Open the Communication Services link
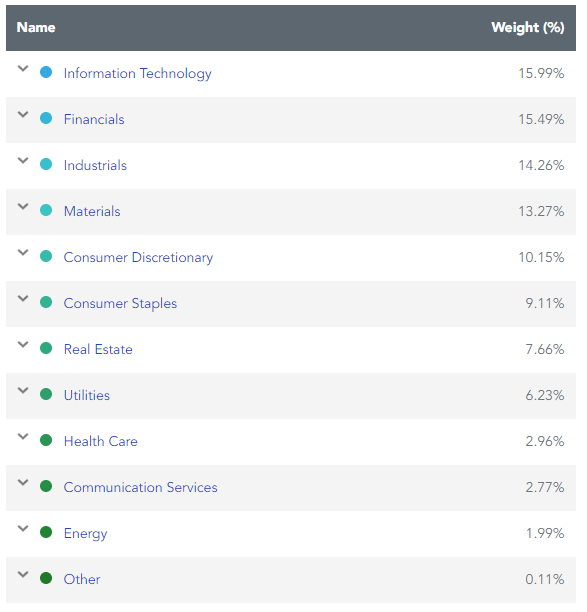This screenshot has width=587, height=612. pos(141,487)
